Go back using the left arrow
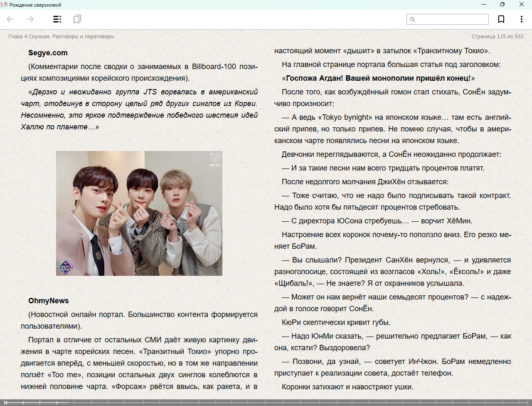 coord(10,19)
